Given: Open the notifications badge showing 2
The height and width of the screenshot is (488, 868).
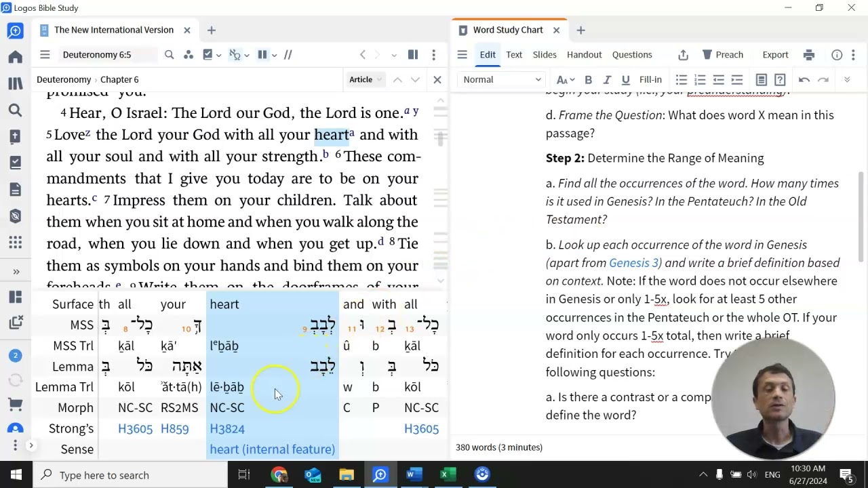Looking at the screenshot, I should [x=15, y=355].
